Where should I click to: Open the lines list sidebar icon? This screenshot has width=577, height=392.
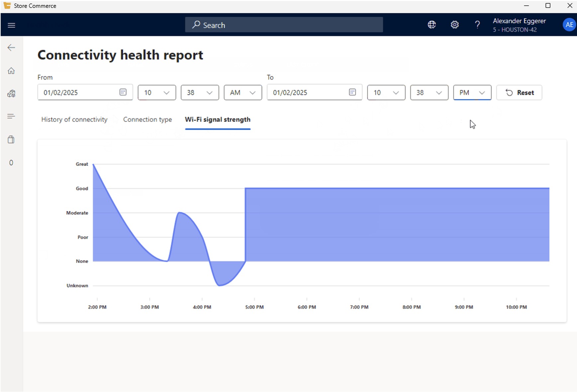tap(11, 116)
